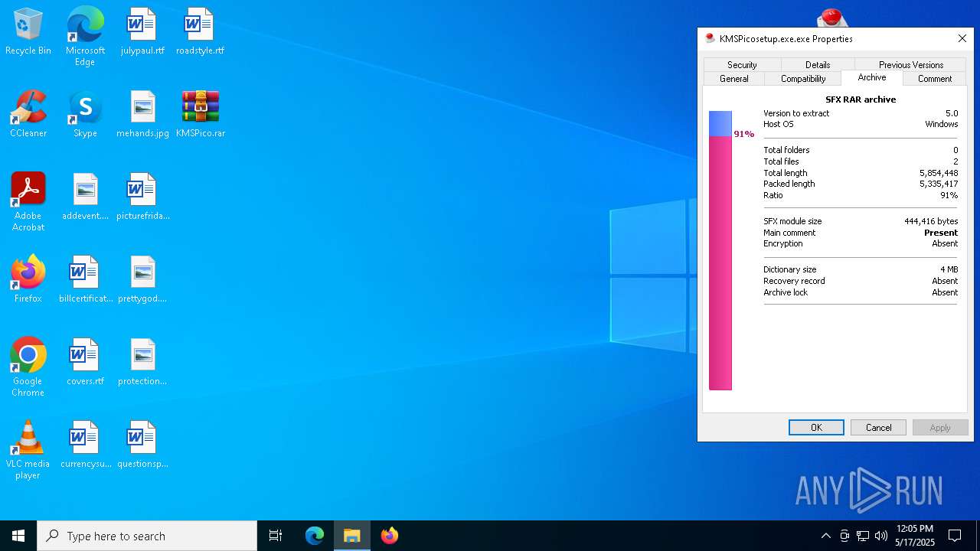
Task: Open the Adobe Acrobat shortcut
Action: (28, 202)
